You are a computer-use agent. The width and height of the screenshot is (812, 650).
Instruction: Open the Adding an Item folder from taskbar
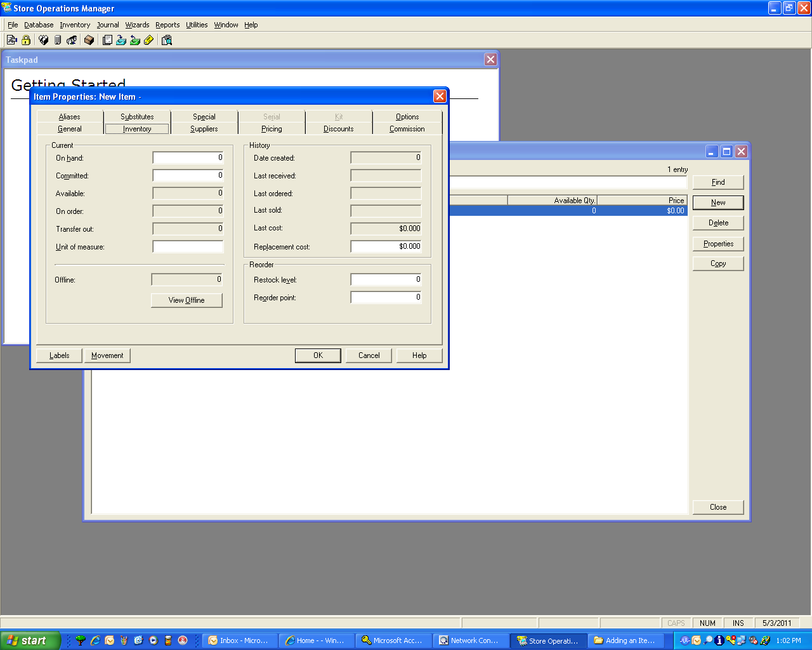tap(627, 640)
